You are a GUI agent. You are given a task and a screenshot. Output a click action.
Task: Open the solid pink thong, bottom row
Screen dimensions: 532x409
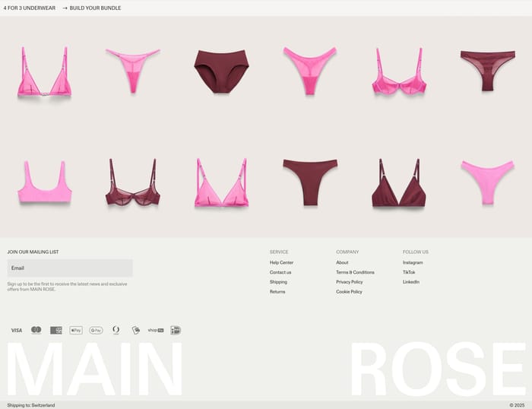tap(488, 182)
